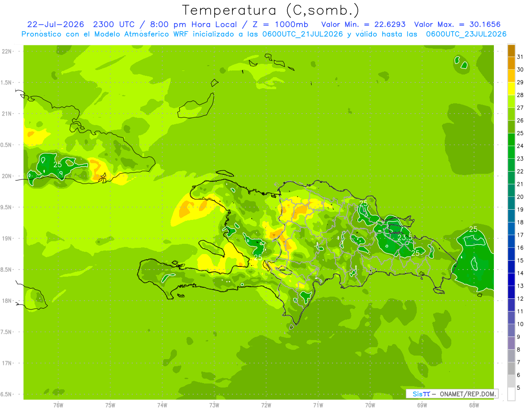Click the "71W" longitude axis label
Screen dimensions: 532x411
[x=318, y=405]
